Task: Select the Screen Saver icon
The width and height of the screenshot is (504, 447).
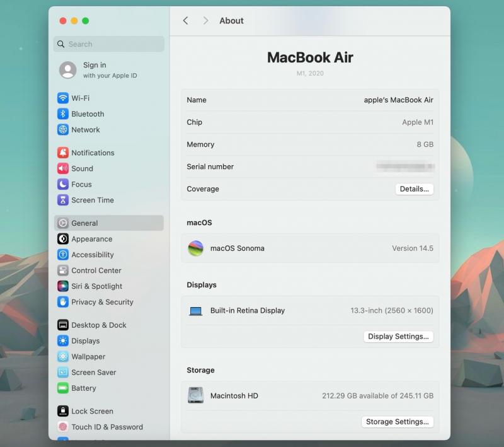Action: tap(63, 373)
